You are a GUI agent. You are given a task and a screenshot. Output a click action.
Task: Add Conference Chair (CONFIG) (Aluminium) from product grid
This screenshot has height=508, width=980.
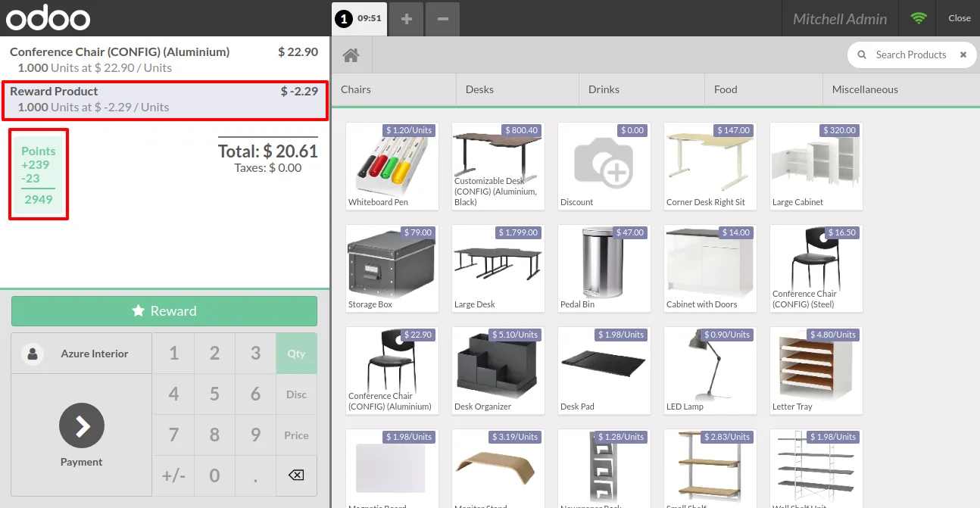pyautogui.click(x=392, y=371)
